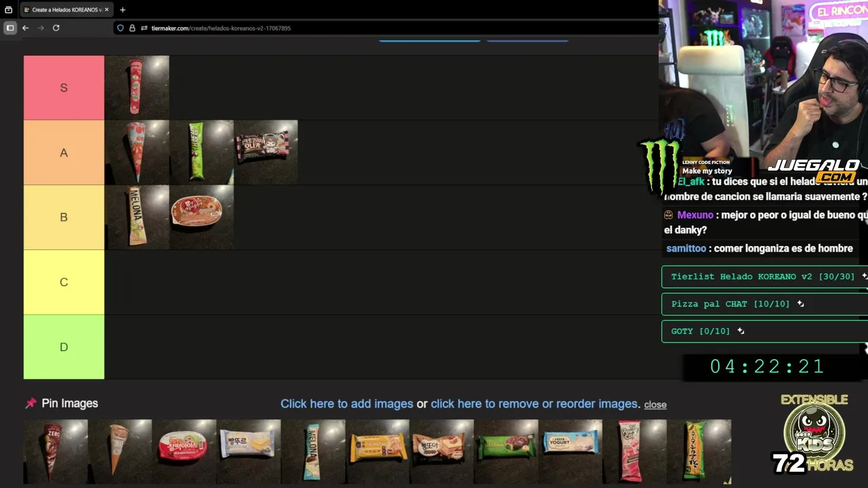Select the red oval tub ice cream in the B tier
Screen dimensions: 868x488
point(201,218)
